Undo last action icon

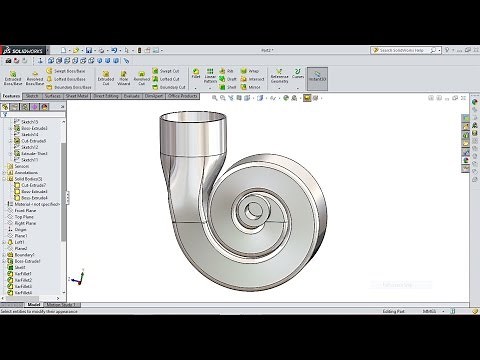[114, 50]
